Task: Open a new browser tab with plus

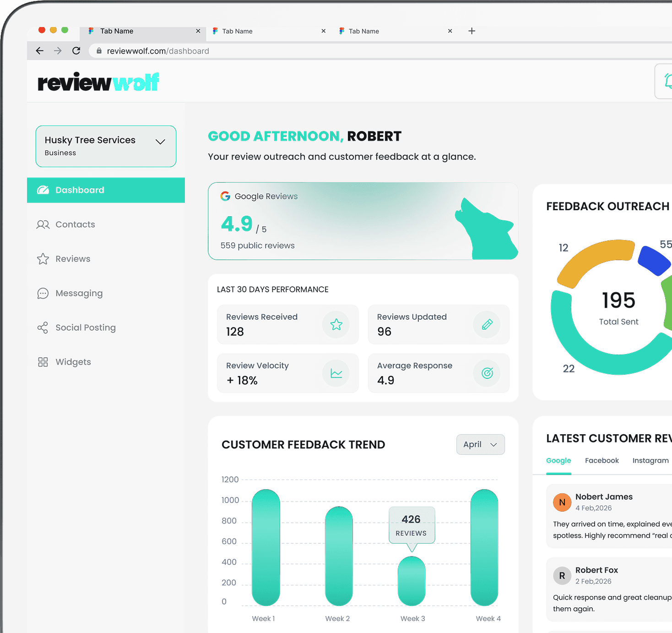Action: [472, 31]
